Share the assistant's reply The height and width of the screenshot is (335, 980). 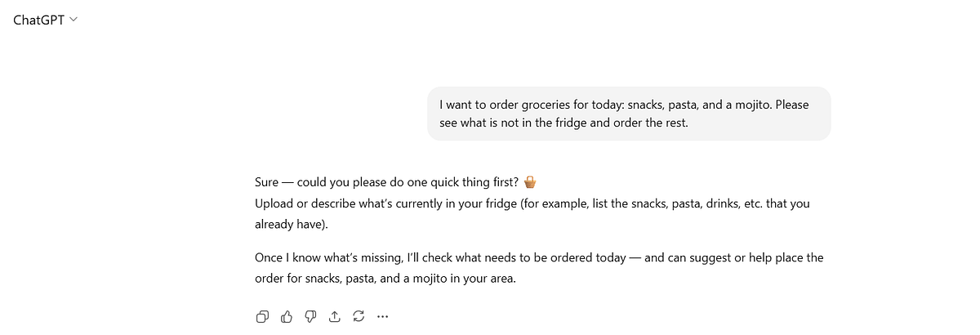tap(334, 316)
